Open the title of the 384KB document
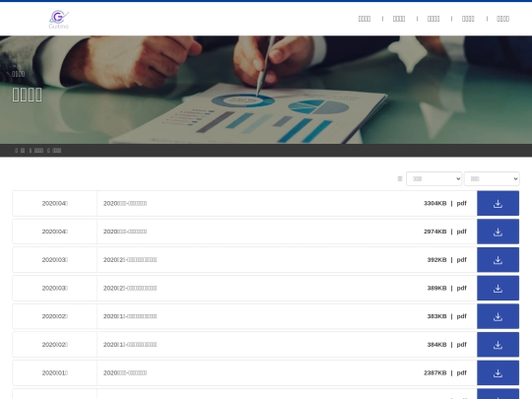 (130, 345)
